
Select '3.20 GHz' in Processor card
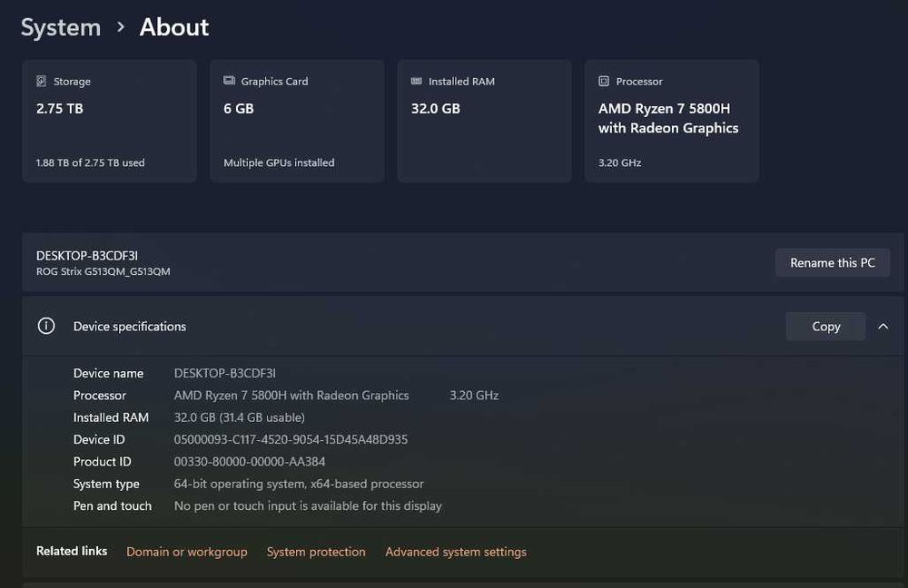coord(619,162)
